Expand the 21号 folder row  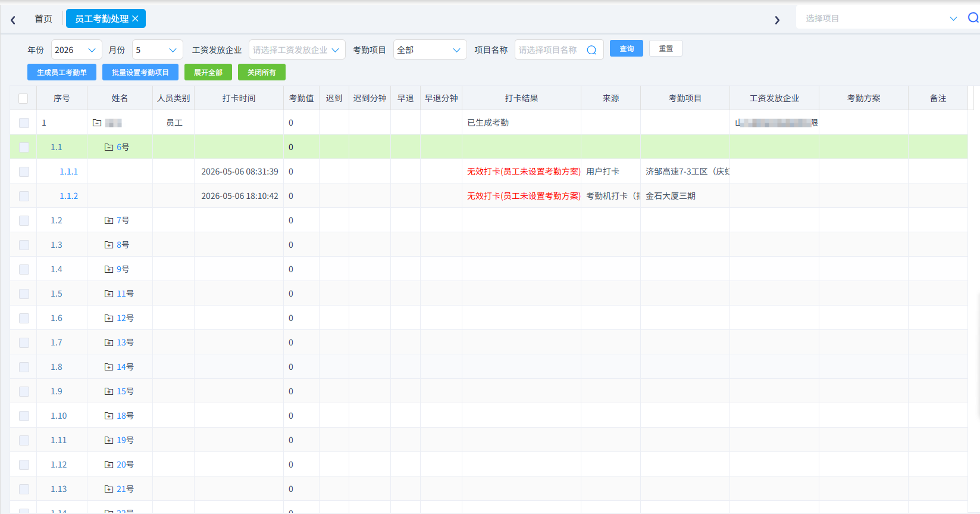pyautogui.click(x=109, y=489)
